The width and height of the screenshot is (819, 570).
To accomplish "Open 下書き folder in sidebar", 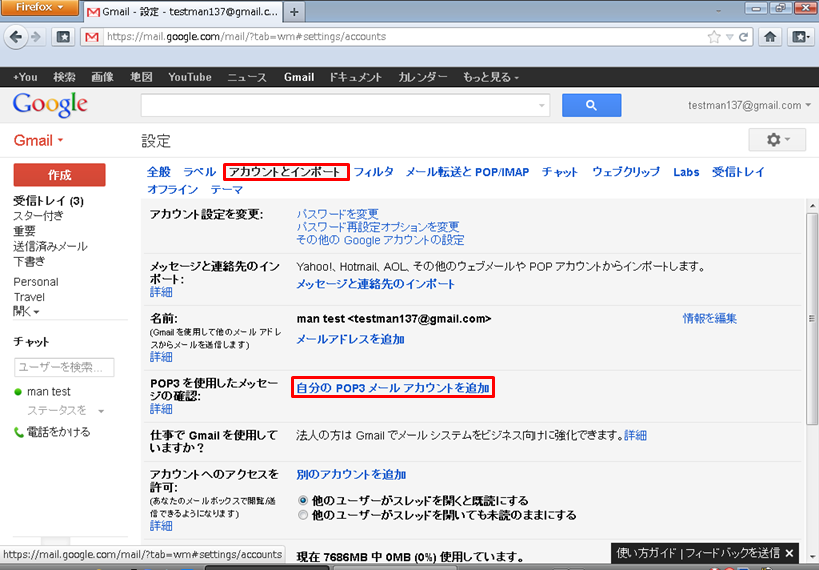I will [x=29, y=261].
